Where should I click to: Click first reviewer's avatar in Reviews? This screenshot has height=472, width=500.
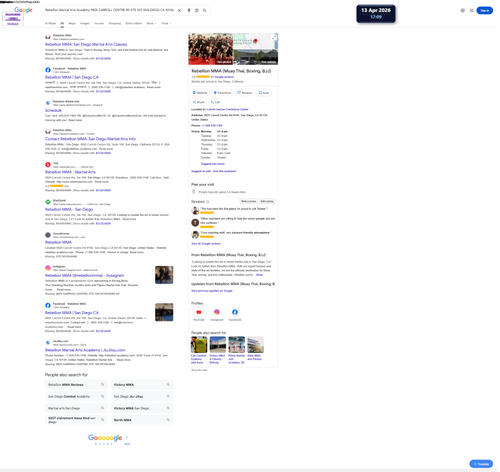click(196, 212)
